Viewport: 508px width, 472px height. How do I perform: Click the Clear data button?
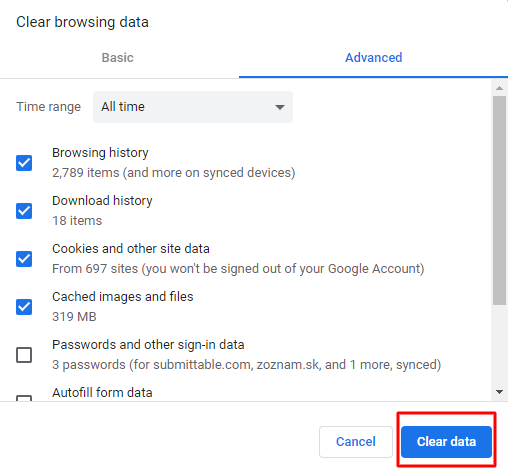(x=446, y=442)
